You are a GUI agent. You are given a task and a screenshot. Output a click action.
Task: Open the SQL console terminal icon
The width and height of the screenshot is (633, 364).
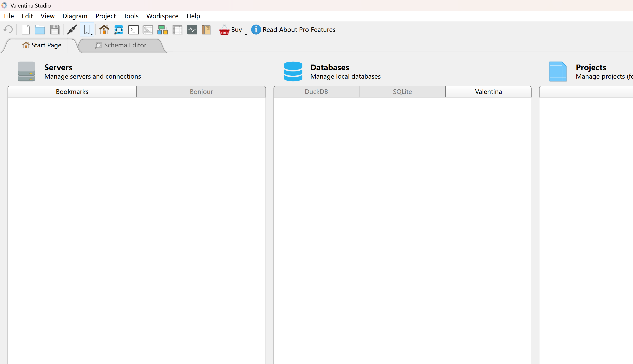coord(133,30)
